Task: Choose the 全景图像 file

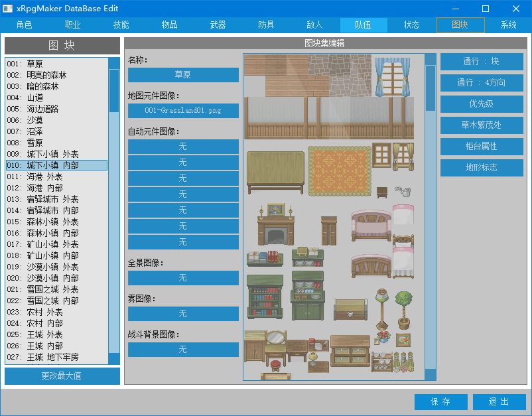Action: click(183, 278)
